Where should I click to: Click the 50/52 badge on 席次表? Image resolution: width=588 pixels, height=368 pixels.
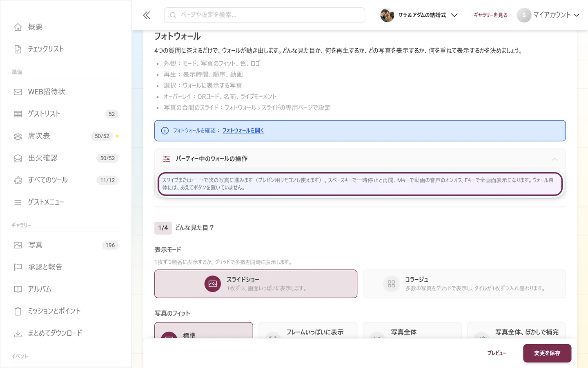click(x=102, y=137)
